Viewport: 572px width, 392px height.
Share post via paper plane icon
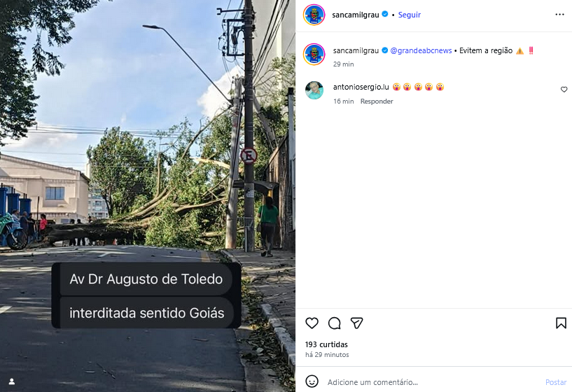(356, 323)
